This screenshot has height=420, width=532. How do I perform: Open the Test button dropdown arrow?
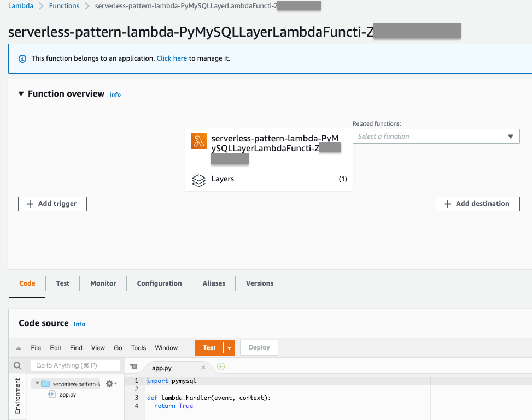coord(229,348)
